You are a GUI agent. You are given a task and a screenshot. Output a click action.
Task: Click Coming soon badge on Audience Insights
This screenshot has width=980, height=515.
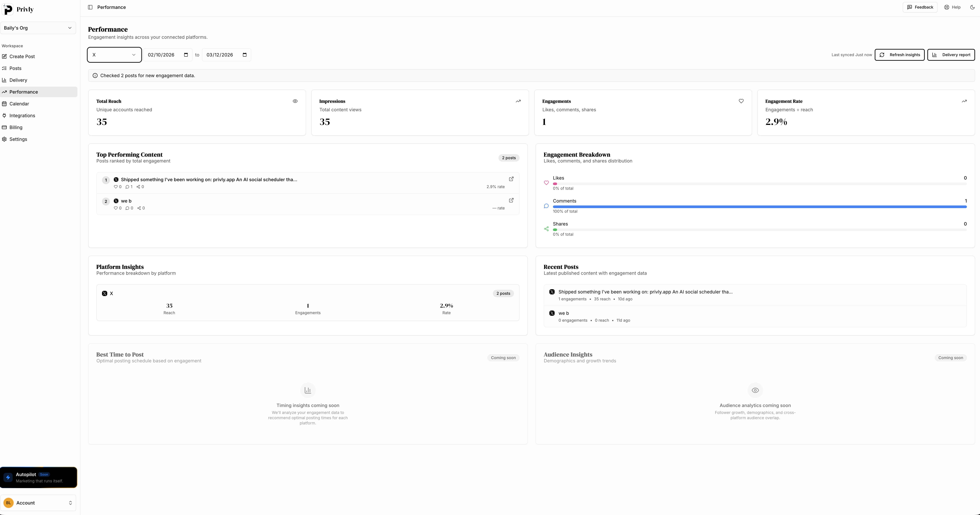coord(951,358)
